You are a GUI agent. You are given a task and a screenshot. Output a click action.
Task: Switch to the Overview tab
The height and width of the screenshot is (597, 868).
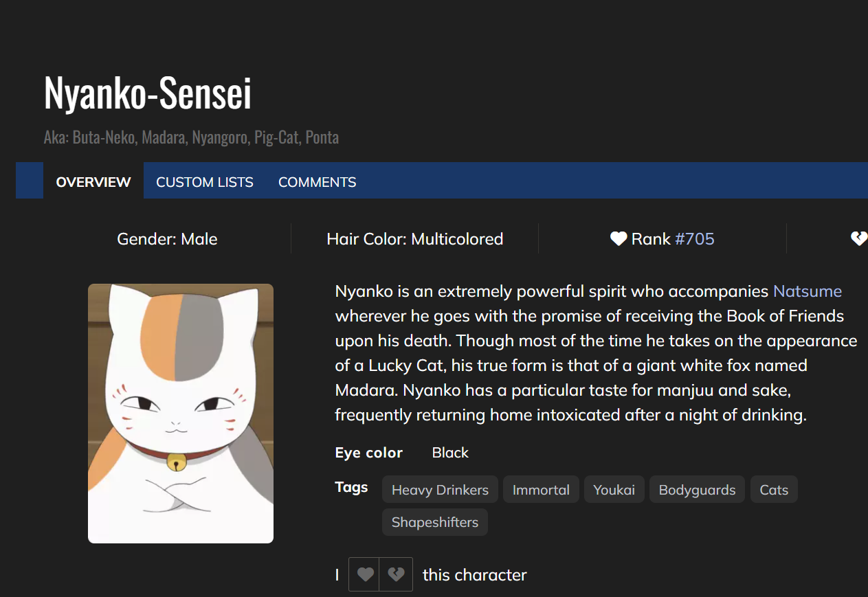click(93, 182)
